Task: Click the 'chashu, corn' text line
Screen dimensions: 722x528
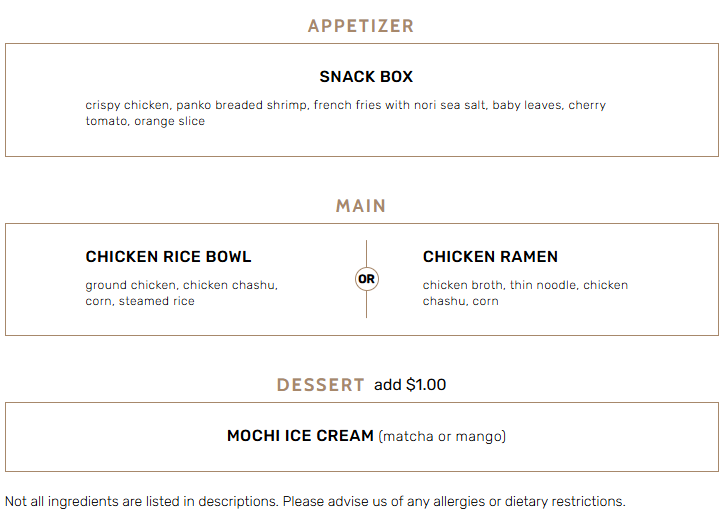Action: 460,301
